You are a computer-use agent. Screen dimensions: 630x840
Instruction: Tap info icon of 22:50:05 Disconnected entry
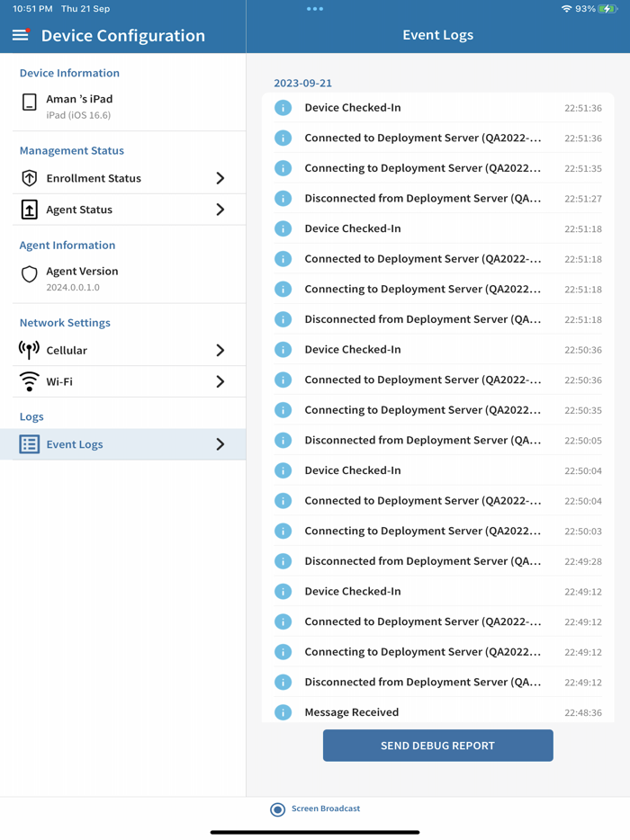(x=283, y=441)
